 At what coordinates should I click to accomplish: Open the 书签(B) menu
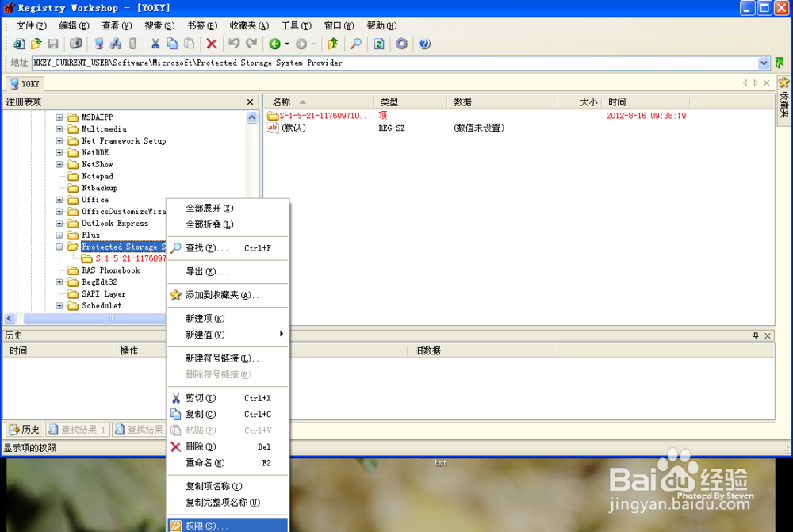tap(201, 25)
